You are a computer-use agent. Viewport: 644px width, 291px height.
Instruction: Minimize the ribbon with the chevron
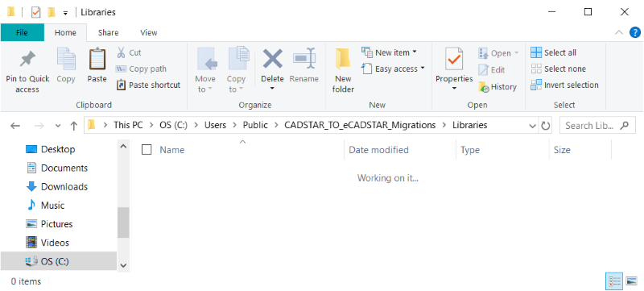pos(619,32)
